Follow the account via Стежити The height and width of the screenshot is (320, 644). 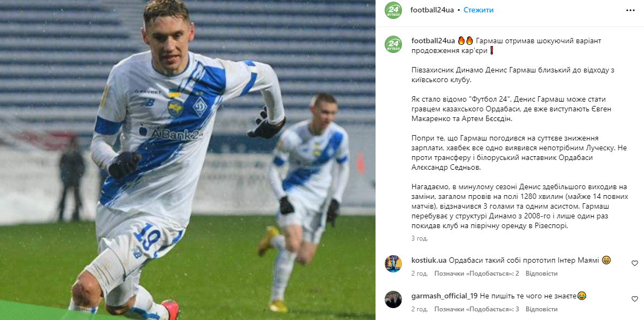point(479,10)
